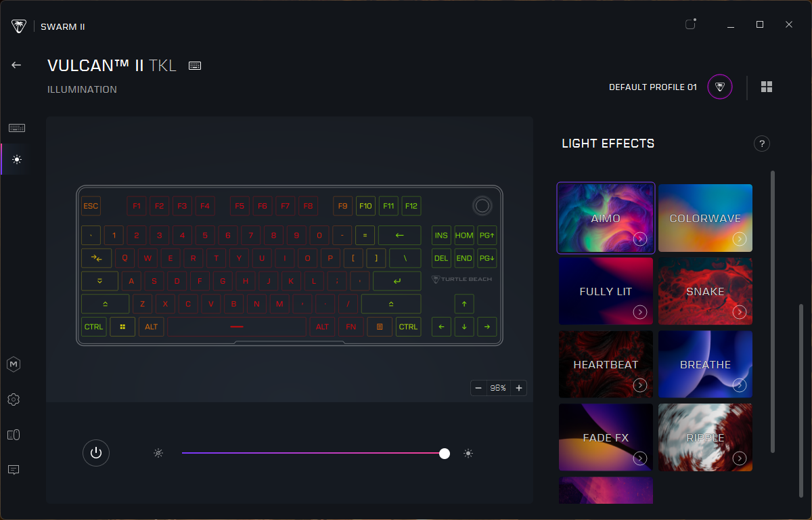This screenshot has height=520, width=812.
Task: Click the 96% zoom value
Action: click(499, 388)
